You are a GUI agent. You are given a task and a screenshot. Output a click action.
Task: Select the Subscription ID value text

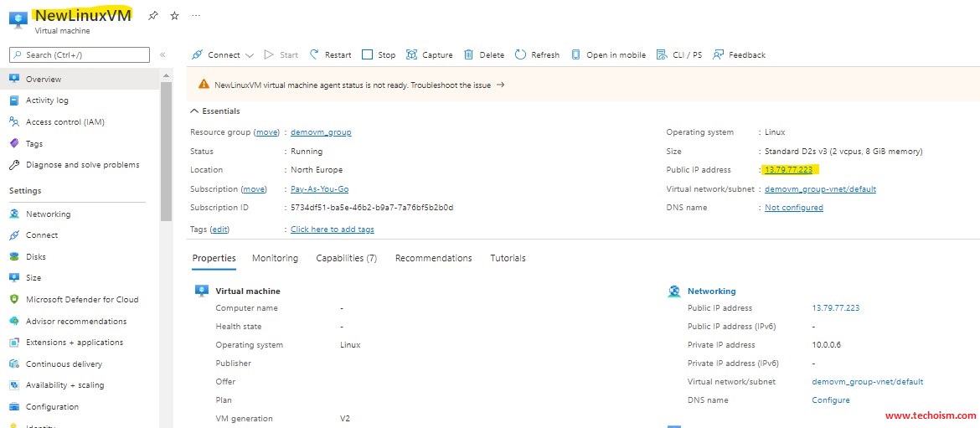(372, 208)
